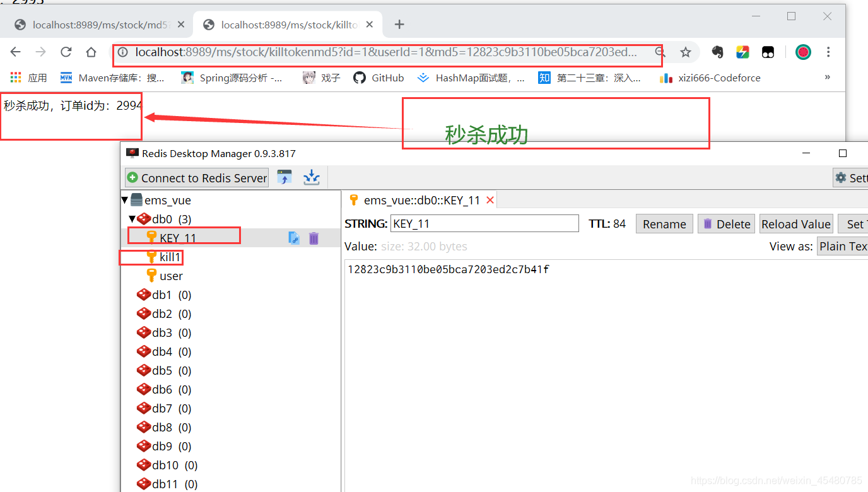Close the ems_vue::db0::KEY_11 tab
The height and width of the screenshot is (492, 868).
click(490, 200)
